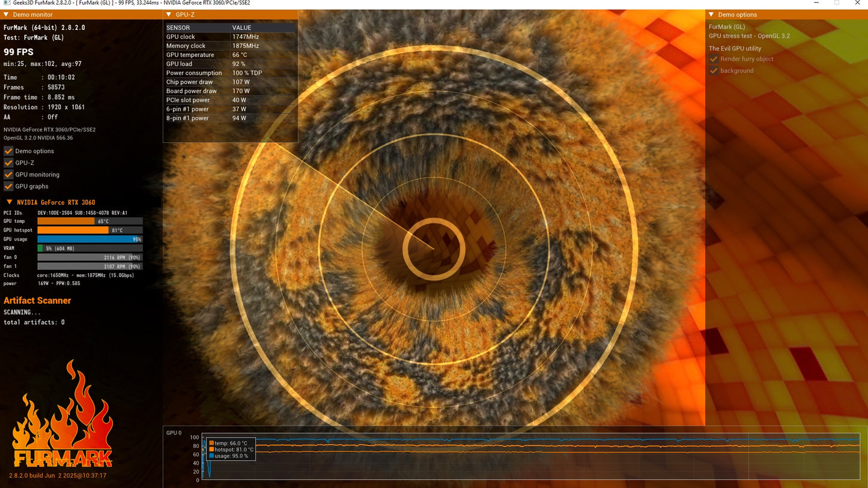Image resolution: width=868 pixels, height=488 pixels.
Task: Click the Clocks core:1650MHz line
Action: [69, 276]
